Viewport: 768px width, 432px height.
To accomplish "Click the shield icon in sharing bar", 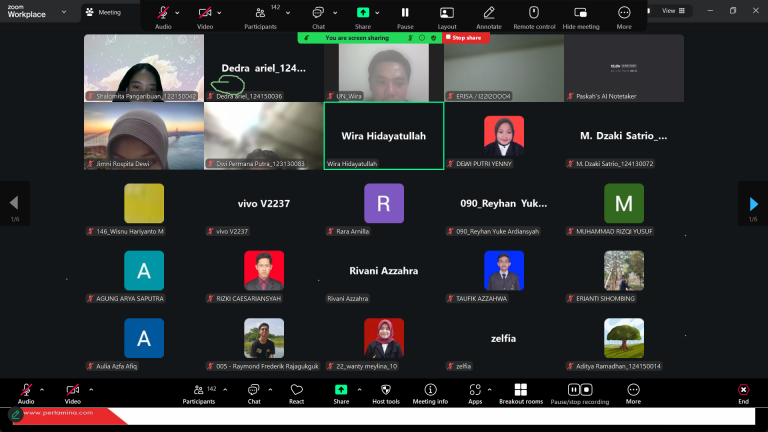I will pos(433,38).
